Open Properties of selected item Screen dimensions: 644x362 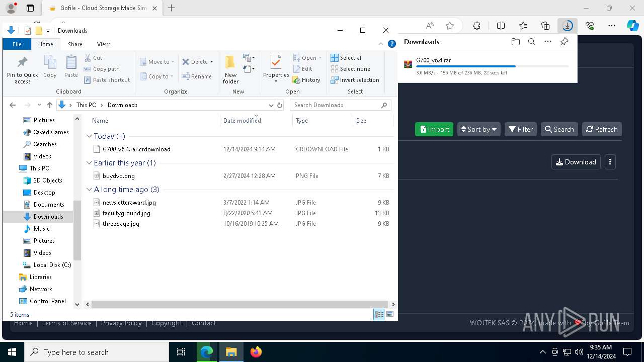click(x=276, y=69)
